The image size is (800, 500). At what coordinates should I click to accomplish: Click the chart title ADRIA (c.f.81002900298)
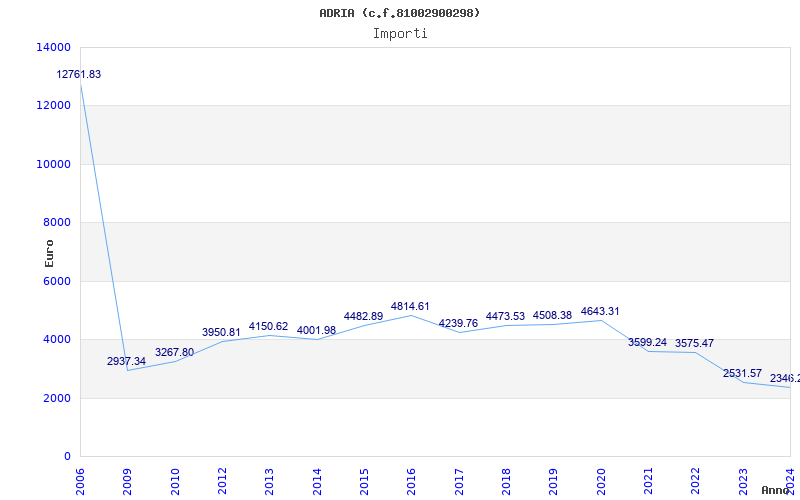(399, 13)
